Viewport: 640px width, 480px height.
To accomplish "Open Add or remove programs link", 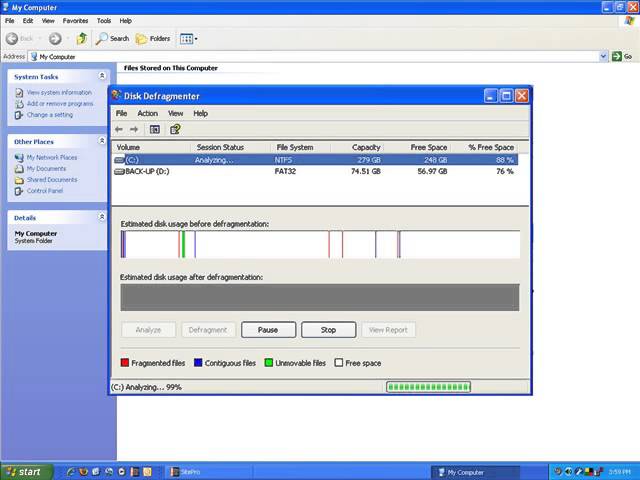I will coord(60,104).
